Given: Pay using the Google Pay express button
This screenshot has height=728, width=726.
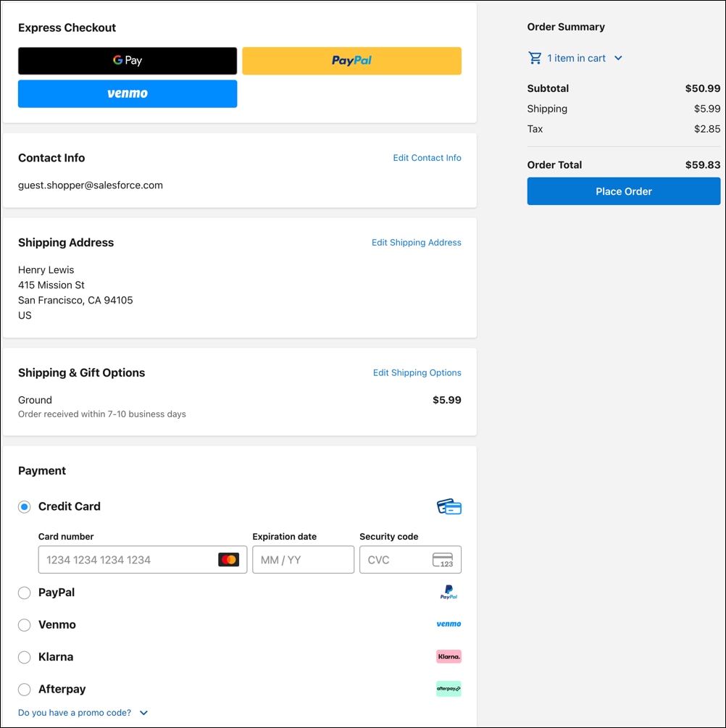Looking at the screenshot, I should [127, 61].
